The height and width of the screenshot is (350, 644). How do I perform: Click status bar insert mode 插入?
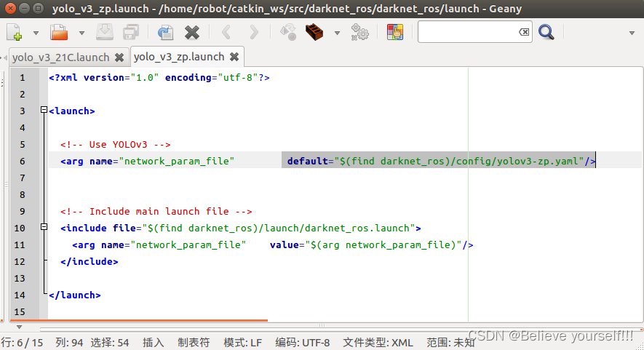pos(154,343)
